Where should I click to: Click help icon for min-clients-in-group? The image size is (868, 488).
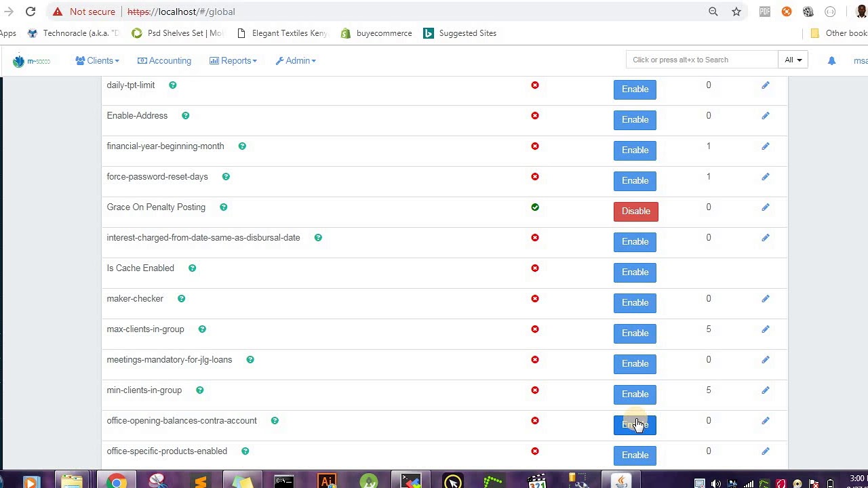point(199,390)
